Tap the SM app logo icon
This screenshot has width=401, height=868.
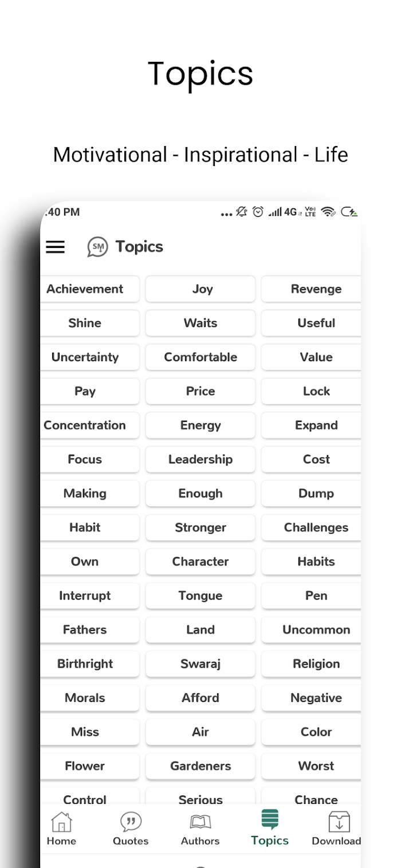point(97,247)
